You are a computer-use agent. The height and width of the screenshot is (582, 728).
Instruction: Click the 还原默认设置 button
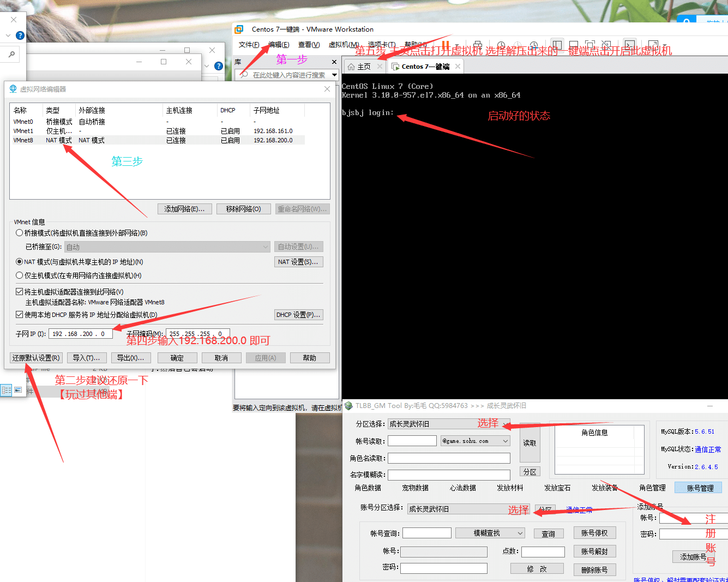click(x=36, y=358)
